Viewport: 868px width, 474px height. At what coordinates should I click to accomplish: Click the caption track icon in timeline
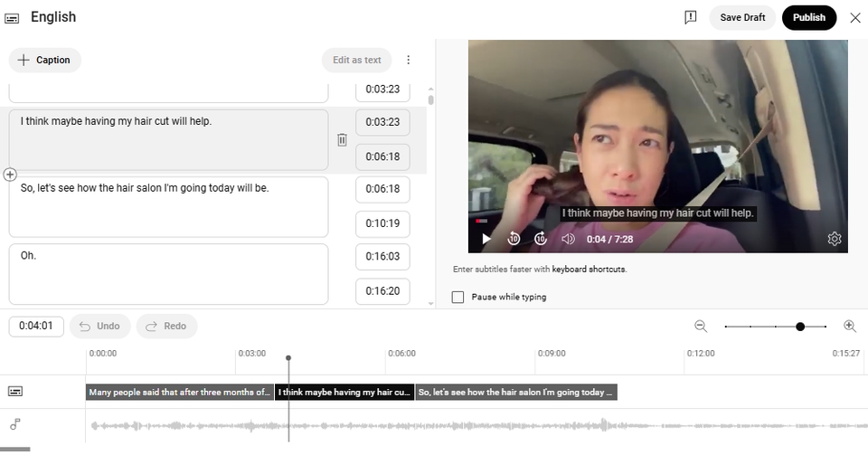15,392
